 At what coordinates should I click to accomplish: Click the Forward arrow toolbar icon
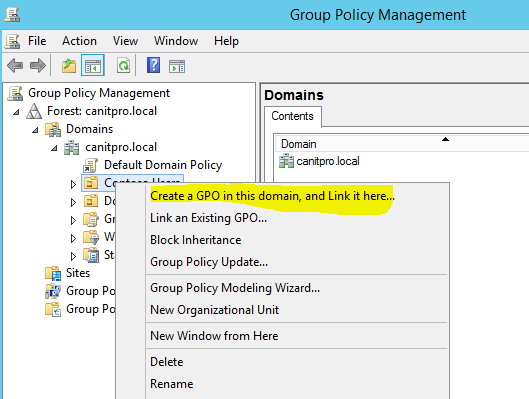pyautogui.click(x=38, y=65)
